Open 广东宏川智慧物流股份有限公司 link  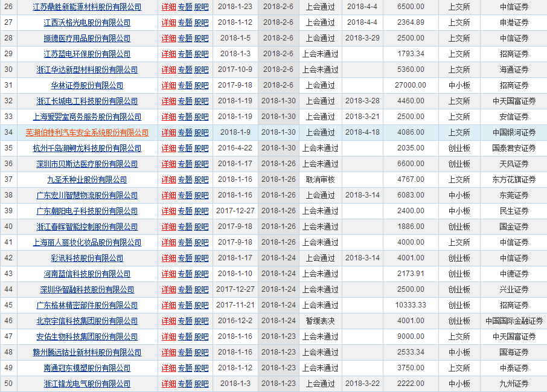pos(87,196)
